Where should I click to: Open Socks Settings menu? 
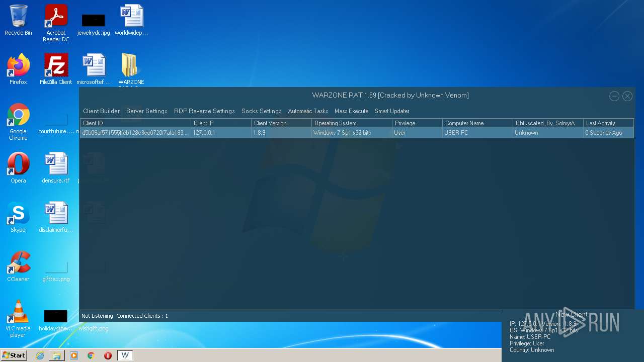261,111
